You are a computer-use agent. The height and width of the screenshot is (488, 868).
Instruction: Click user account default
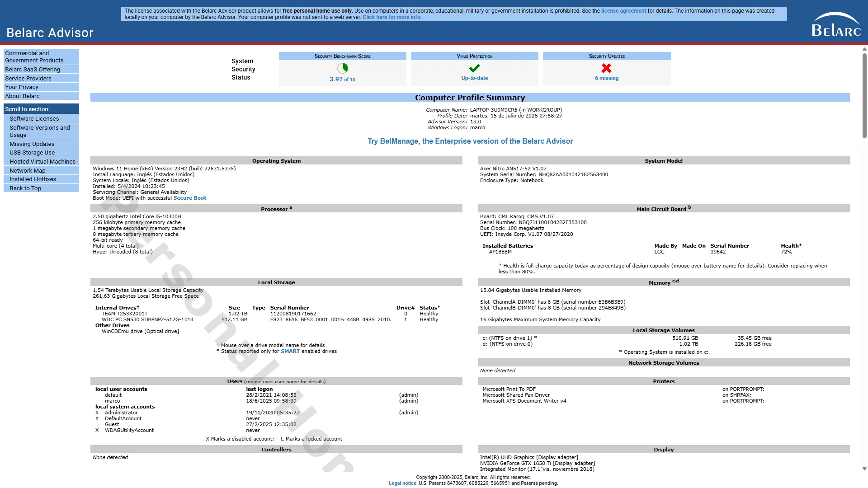tap(113, 395)
